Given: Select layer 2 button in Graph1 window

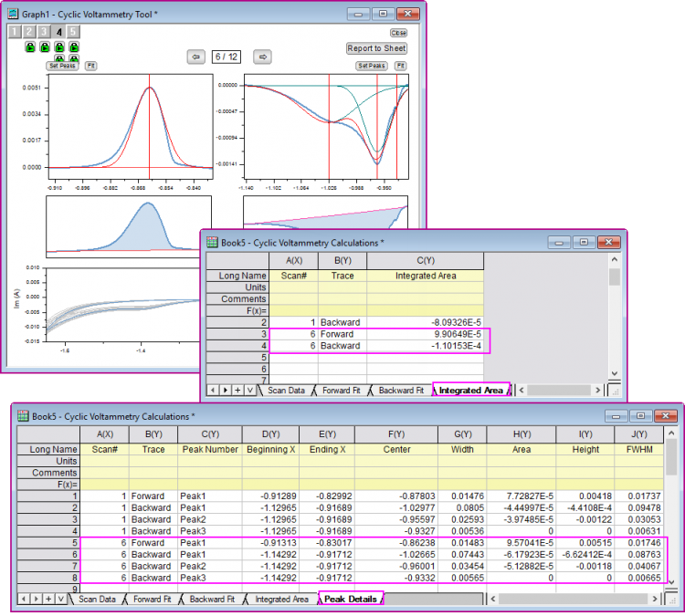Looking at the screenshot, I should click(29, 31).
